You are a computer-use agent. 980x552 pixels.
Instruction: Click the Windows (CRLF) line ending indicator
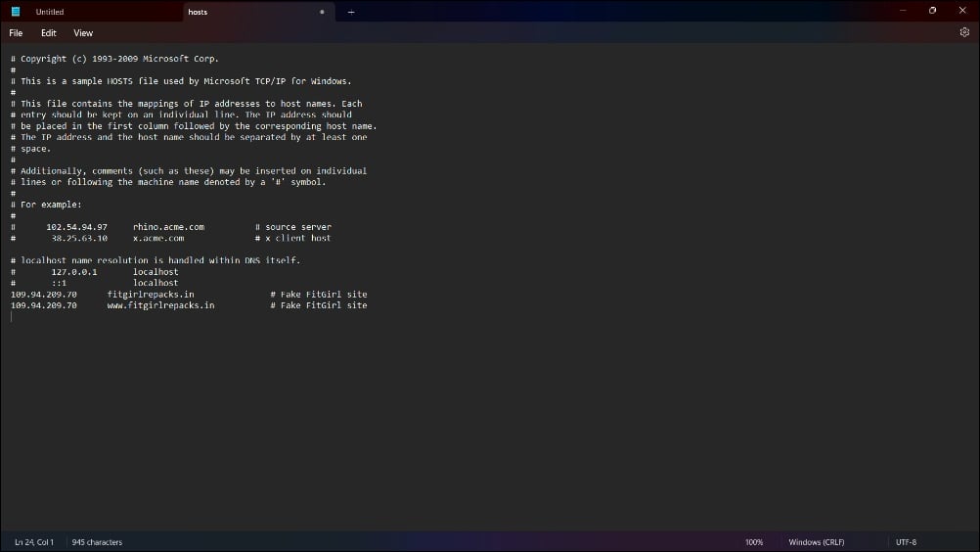click(817, 542)
